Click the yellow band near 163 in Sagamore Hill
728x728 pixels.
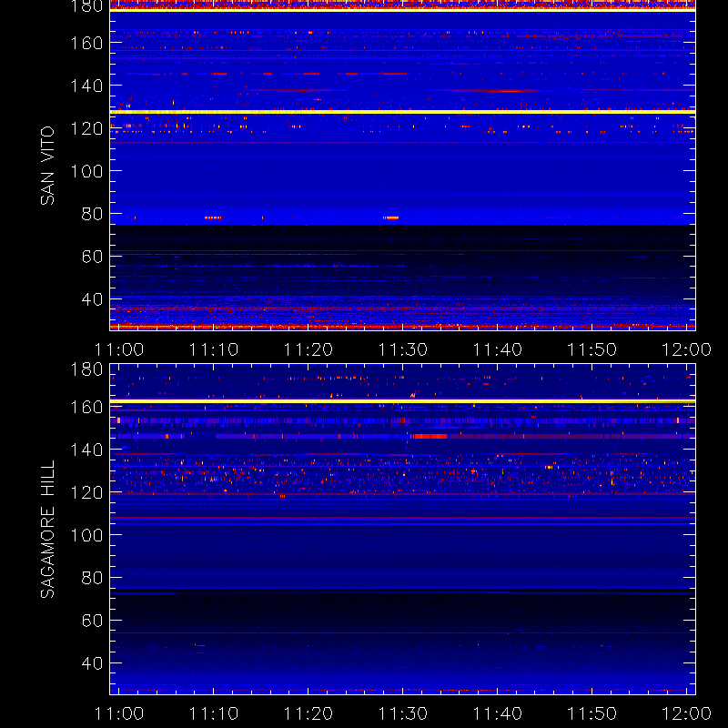coord(402,401)
